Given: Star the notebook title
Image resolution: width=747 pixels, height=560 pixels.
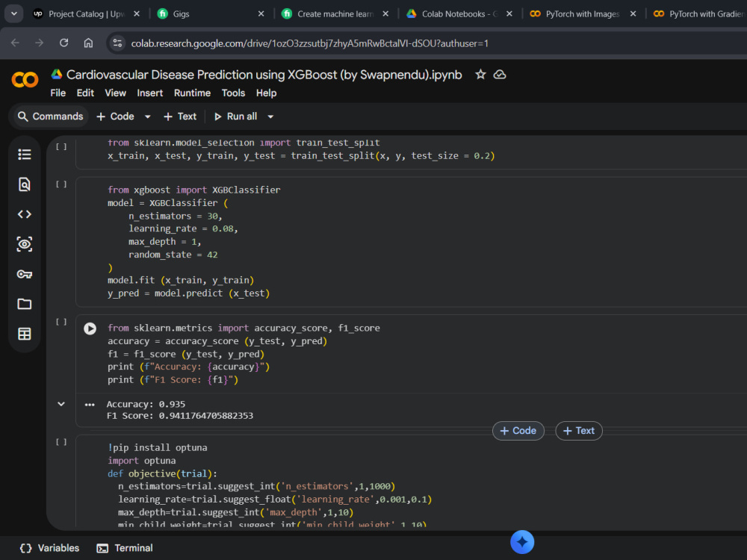Looking at the screenshot, I should (x=480, y=75).
